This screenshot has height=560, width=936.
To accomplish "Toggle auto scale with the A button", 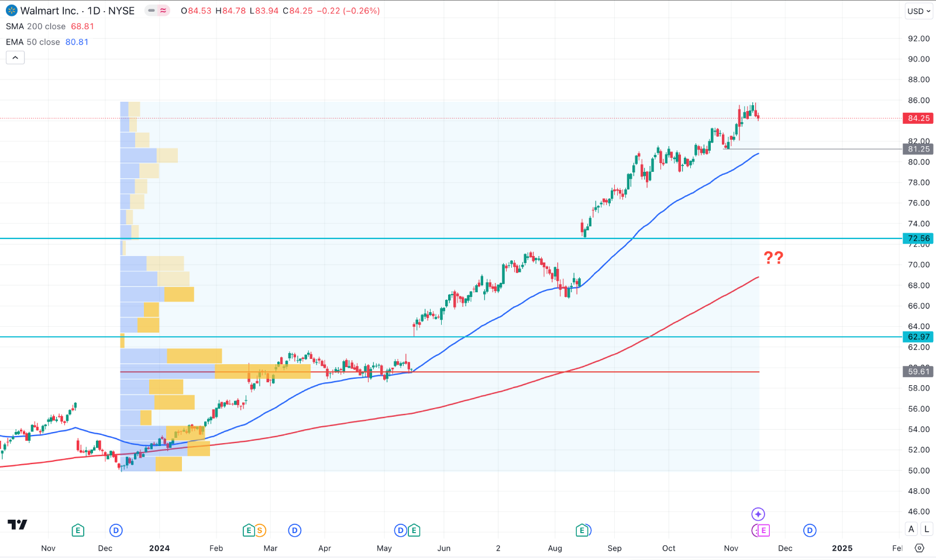I will point(911,529).
